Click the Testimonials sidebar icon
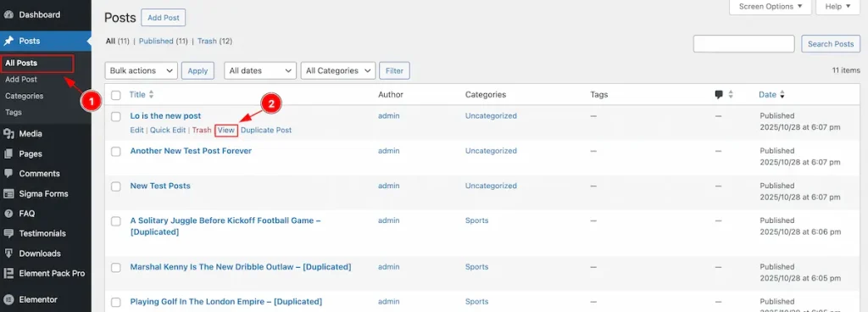 [x=8, y=233]
